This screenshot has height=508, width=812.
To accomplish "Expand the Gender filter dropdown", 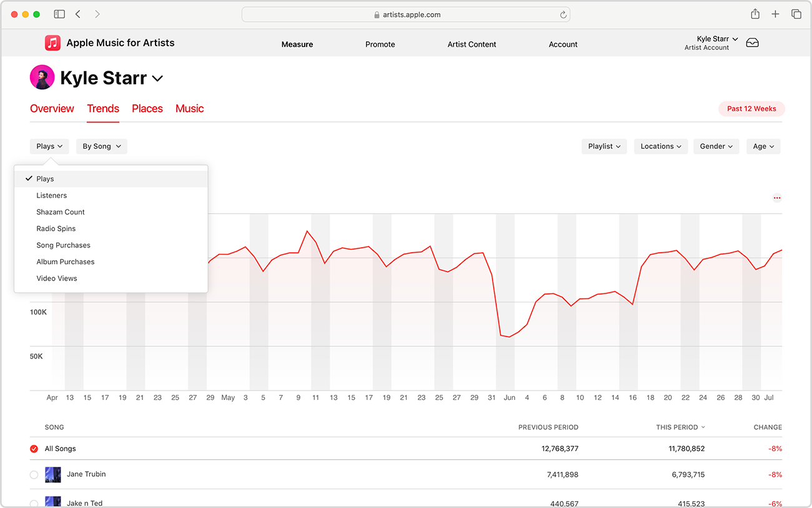I will pos(716,146).
